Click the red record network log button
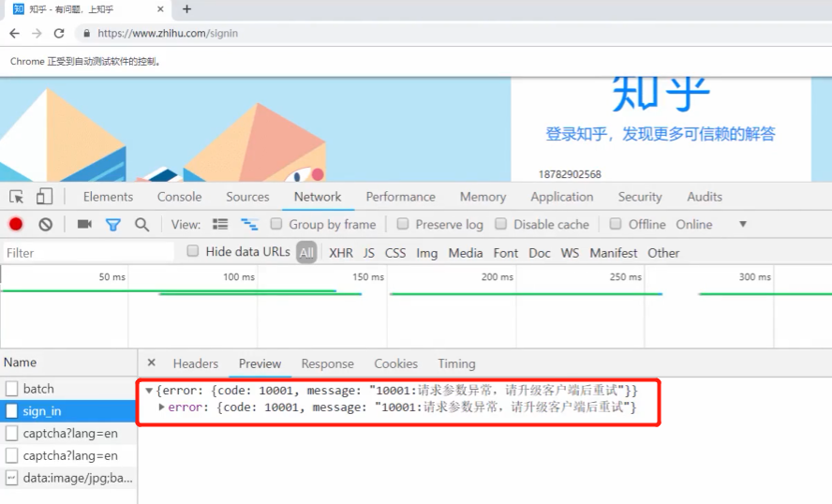 16,225
